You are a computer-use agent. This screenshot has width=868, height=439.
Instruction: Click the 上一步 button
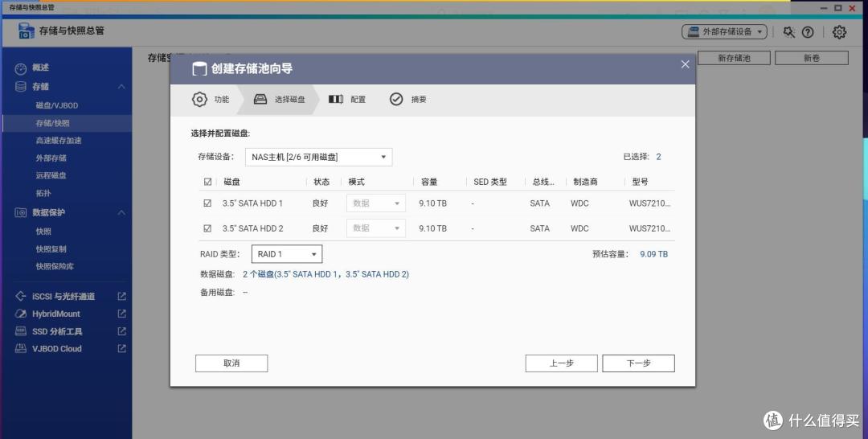(561, 363)
